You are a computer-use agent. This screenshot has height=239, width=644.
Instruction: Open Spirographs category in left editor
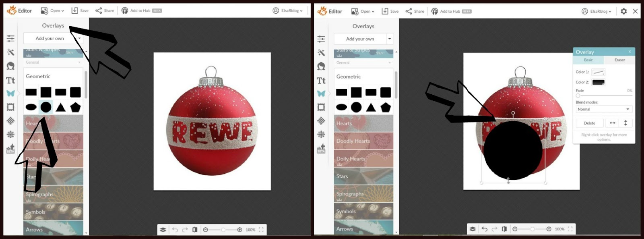pyautogui.click(x=53, y=194)
